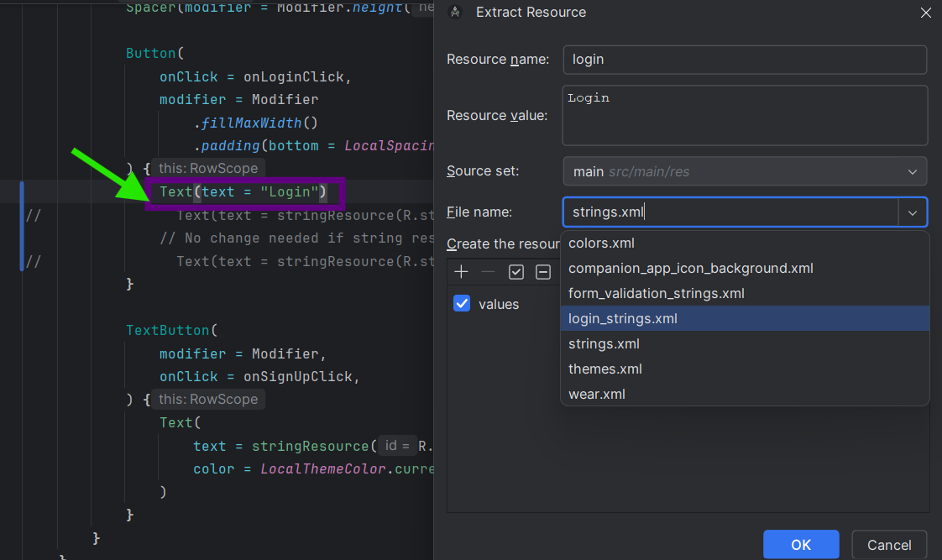Click the Resource name input field
The height and width of the screenshot is (560, 942).
[x=745, y=60]
